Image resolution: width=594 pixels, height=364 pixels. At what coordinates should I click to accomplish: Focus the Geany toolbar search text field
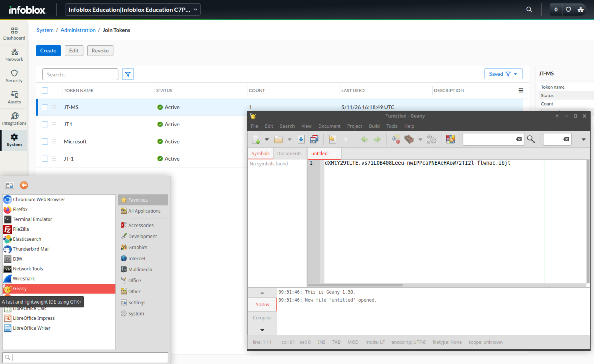[x=493, y=139]
